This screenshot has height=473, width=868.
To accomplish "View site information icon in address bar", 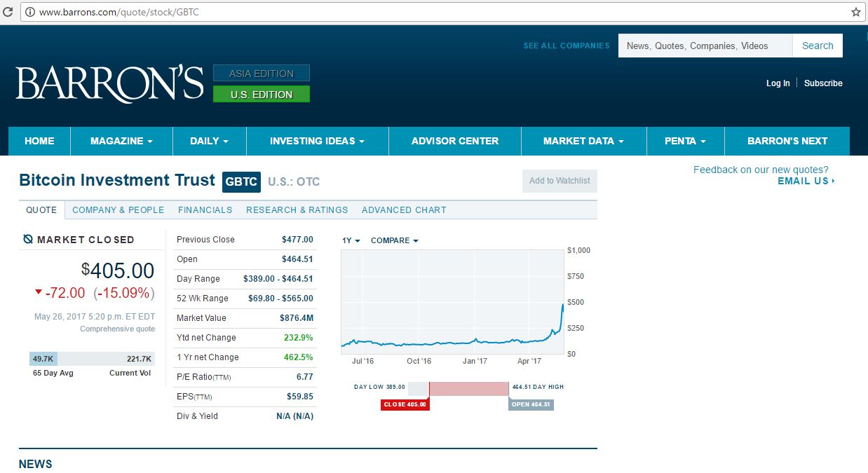I will pyautogui.click(x=29, y=12).
